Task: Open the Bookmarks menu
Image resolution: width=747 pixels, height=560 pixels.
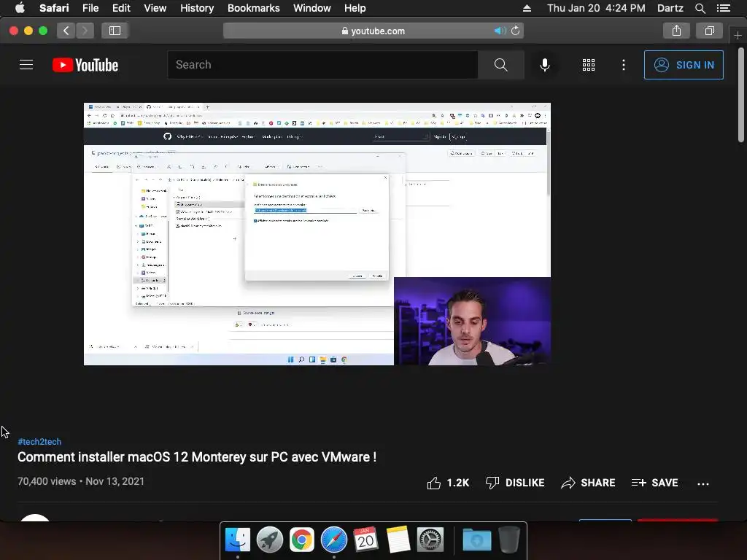Action: click(x=253, y=8)
